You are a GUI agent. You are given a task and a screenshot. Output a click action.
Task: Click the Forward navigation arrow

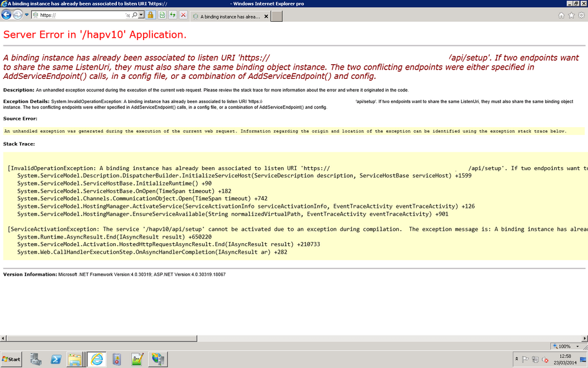(x=18, y=15)
